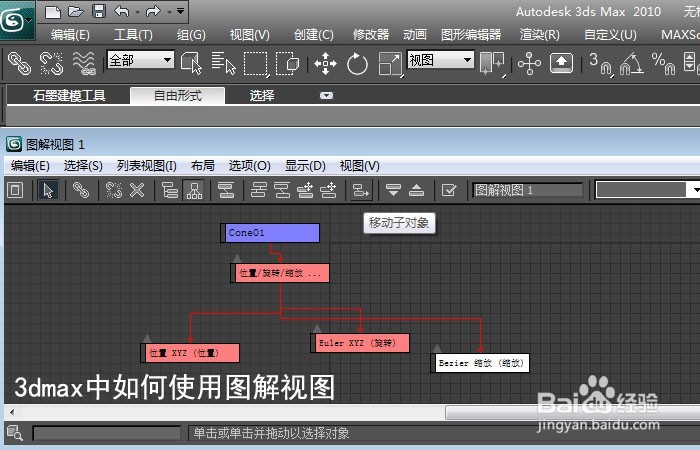This screenshot has width=700, height=450.
Task: Open 列表视图(I) menu in schematic view
Action: tap(146, 166)
